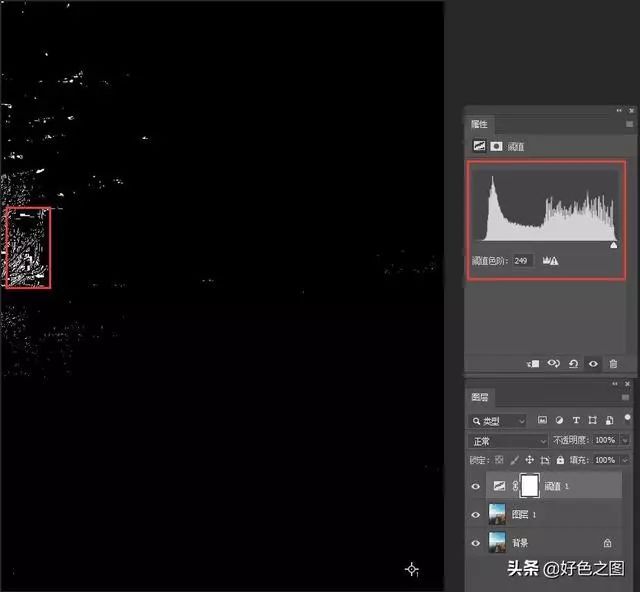Open the 类型 layer filter dropdown
Image resolution: width=640 pixels, height=592 pixels.
[x=498, y=421]
